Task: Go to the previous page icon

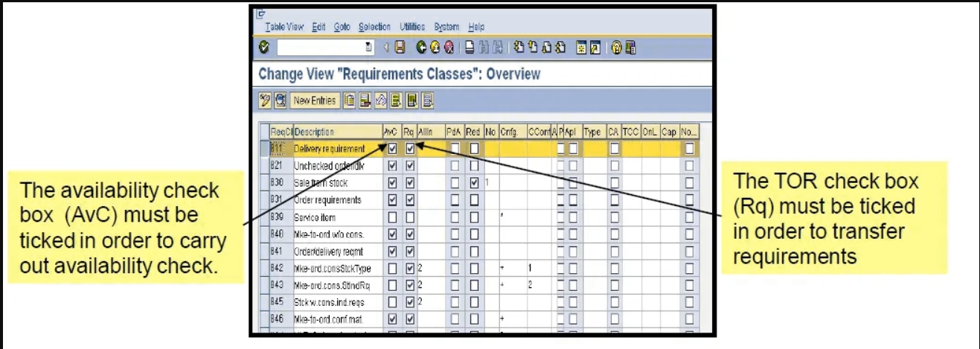Action: coord(532,48)
